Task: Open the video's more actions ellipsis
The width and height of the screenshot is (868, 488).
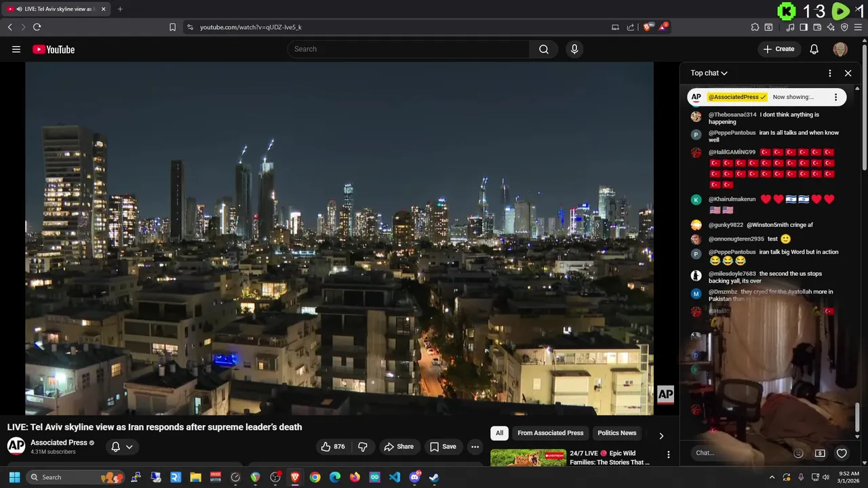Action: coord(475,447)
